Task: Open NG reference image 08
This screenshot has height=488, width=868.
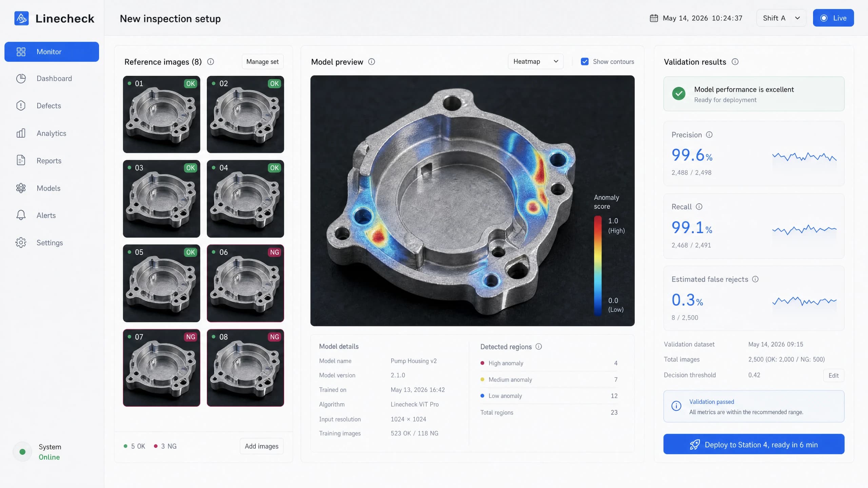Action: (x=245, y=368)
